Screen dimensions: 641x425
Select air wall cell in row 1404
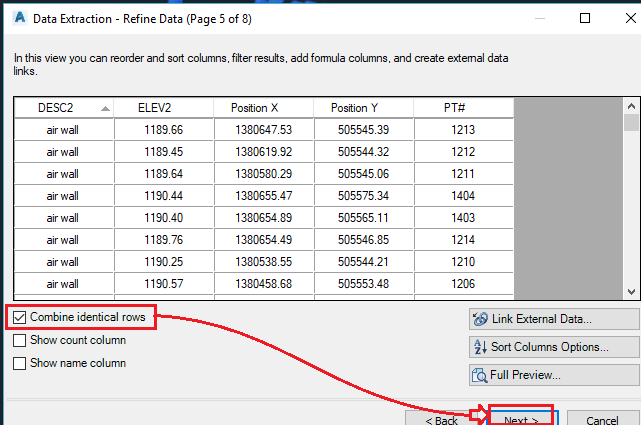pos(64,196)
